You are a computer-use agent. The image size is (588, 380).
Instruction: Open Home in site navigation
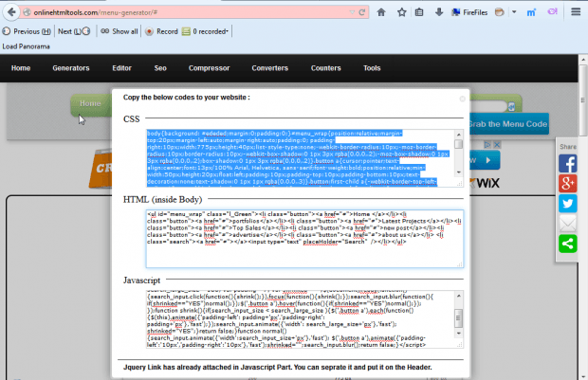21,68
